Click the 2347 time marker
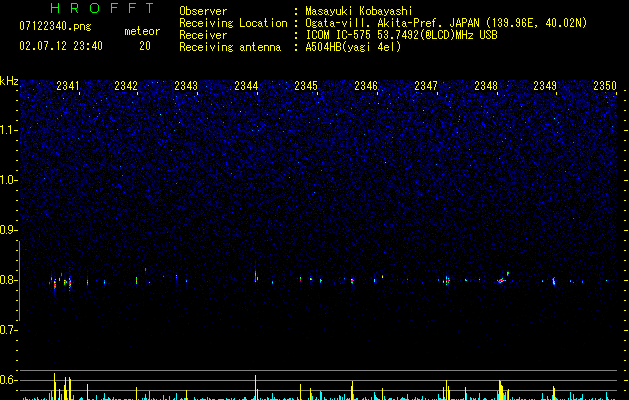Image resolution: width=629 pixels, height=400 pixels. tap(426, 86)
